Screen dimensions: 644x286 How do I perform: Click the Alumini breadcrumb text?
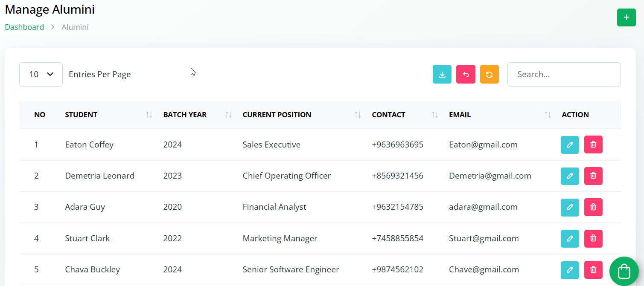click(75, 27)
